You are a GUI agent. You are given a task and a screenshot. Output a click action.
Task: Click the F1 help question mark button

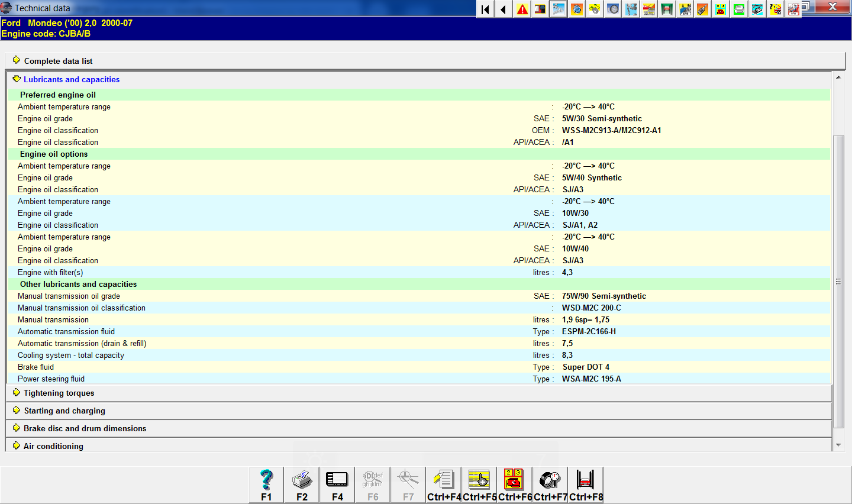(266, 485)
